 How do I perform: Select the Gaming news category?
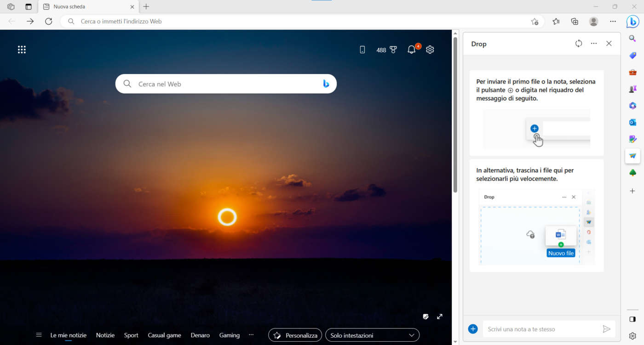coord(229,335)
